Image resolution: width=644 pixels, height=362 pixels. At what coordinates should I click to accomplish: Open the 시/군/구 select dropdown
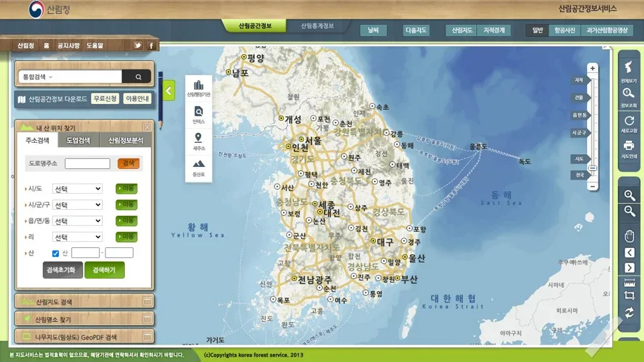(77, 205)
